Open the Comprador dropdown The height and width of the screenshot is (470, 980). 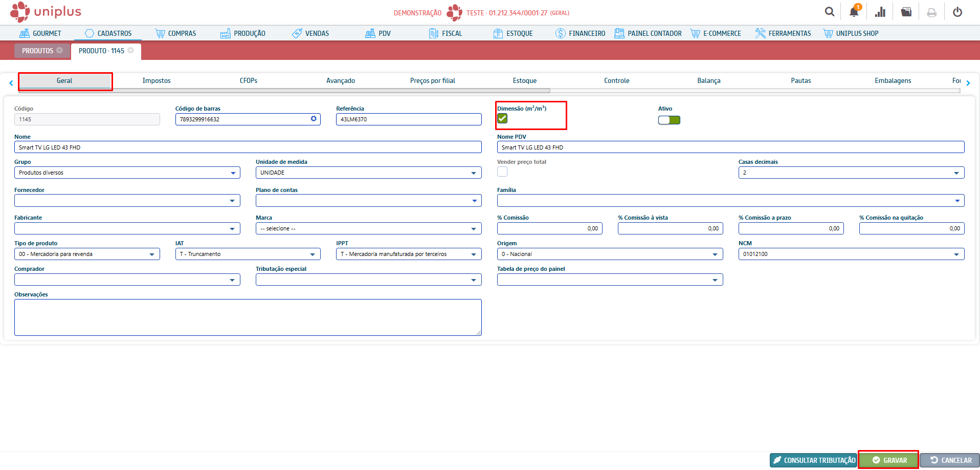click(x=127, y=280)
